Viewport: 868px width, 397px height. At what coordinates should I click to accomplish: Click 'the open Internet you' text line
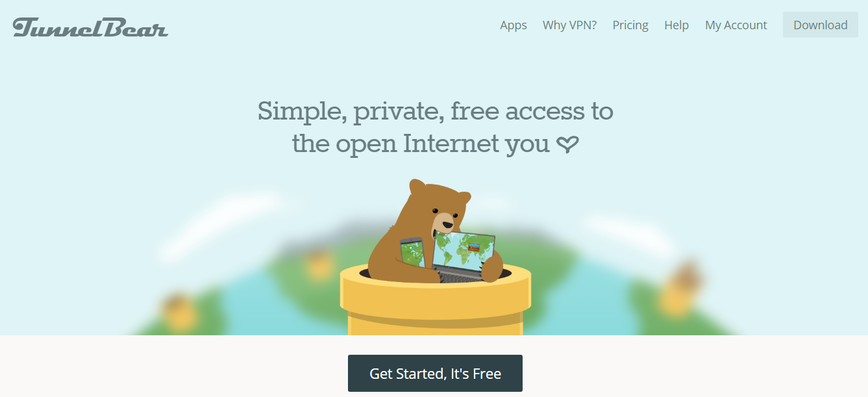coord(421,144)
